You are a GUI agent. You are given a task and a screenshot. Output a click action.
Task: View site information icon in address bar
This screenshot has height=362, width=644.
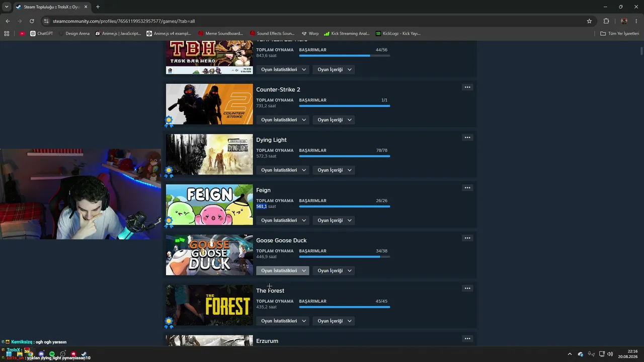[46, 21]
